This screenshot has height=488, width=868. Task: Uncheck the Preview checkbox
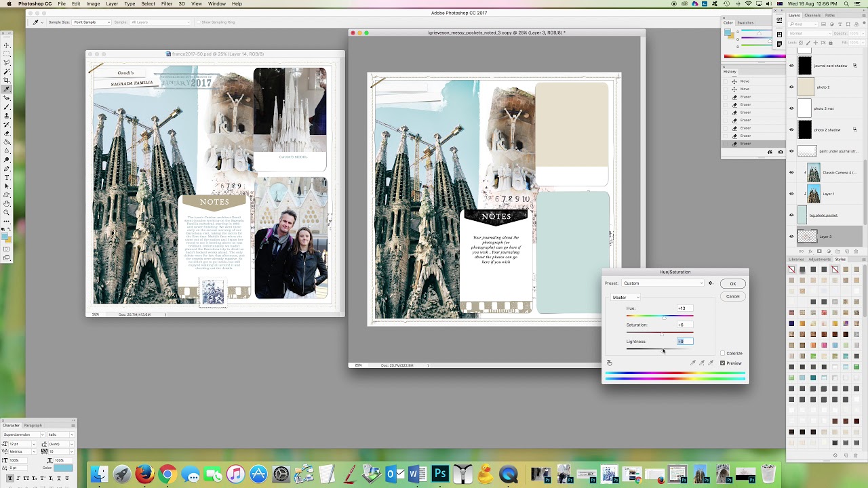[x=723, y=363]
